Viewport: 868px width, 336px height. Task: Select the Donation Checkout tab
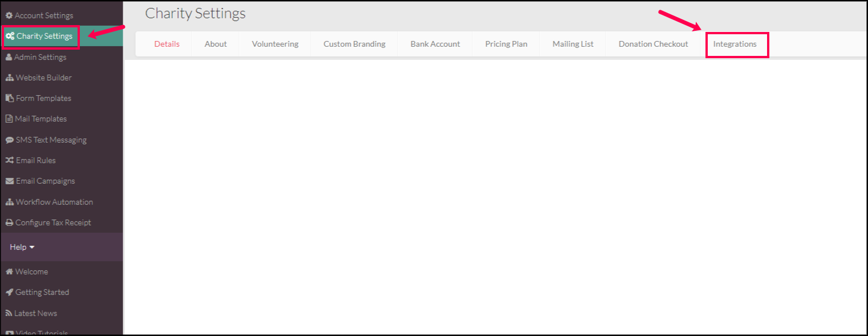pos(654,44)
